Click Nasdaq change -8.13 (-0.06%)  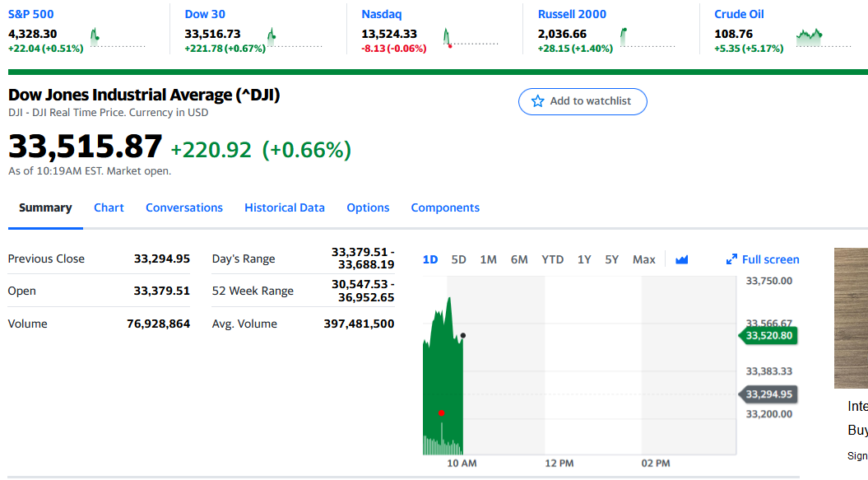(x=393, y=49)
